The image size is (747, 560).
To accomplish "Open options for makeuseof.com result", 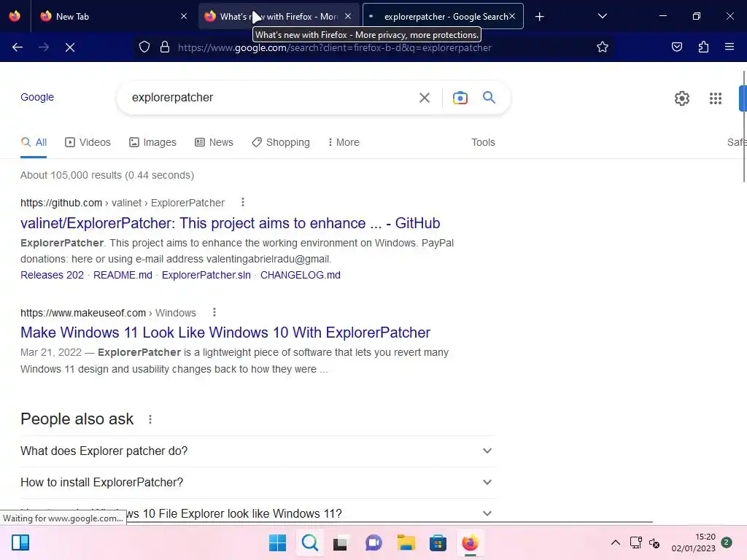I will click(x=214, y=312).
